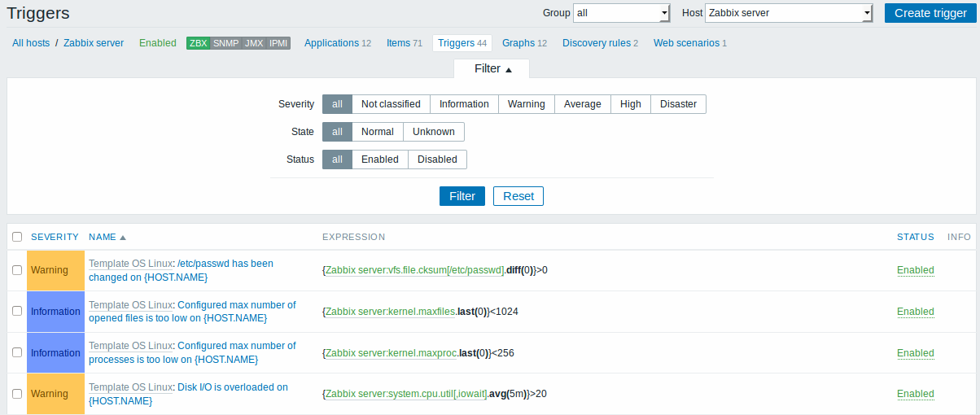980x415 pixels.
Task: Open Template OS Linux link in Disk I/O row
Action: tap(130, 387)
